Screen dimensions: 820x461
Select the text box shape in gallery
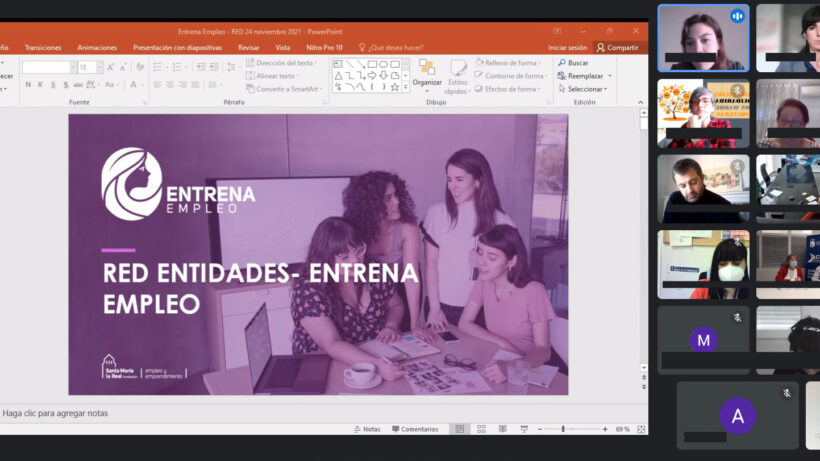pos(338,64)
